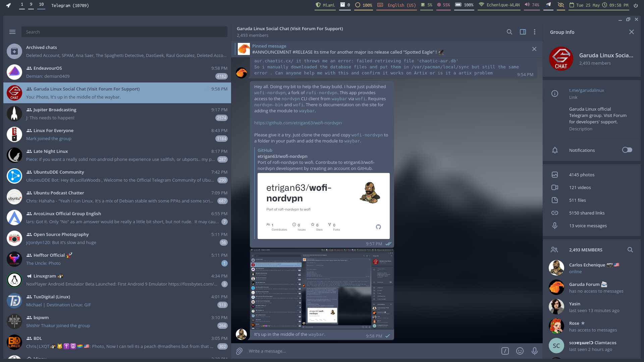The width and height of the screenshot is (644, 362).
Task: Open the Linuxgram channel
Action: click(x=117, y=280)
